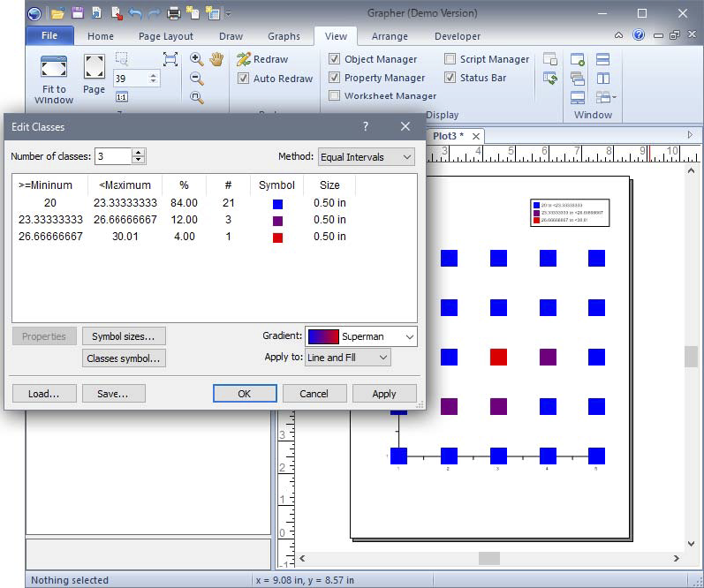Decrease number of classes with down arrow
This screenshot has width=704, height=588.
pos(139,160)
